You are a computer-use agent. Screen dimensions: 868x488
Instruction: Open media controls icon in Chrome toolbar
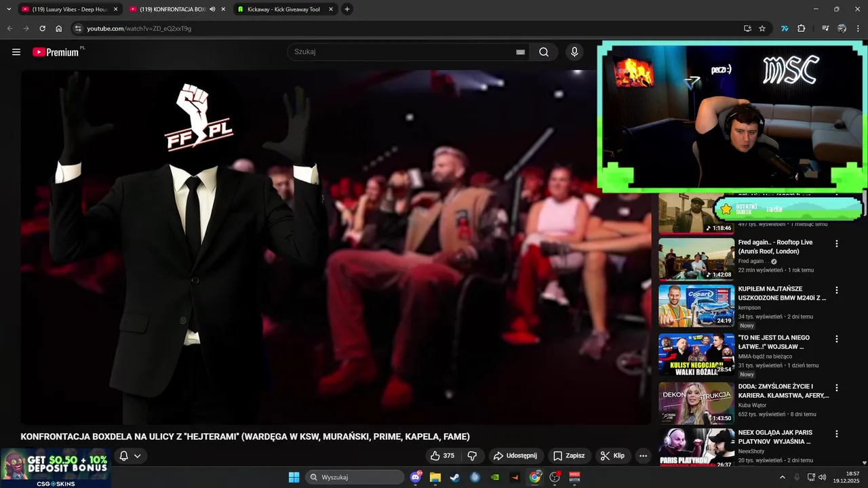(x=825, y=28)
